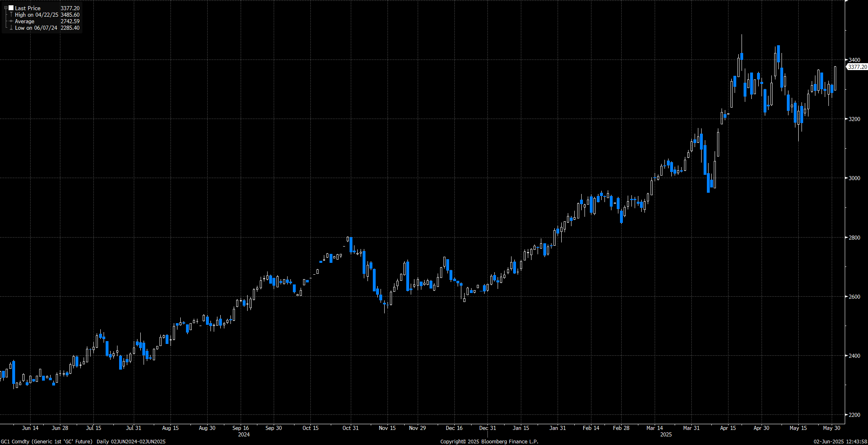Viewport: 868px width, 445px height.
Task: Click the Oct 31 date axis label
Action: tap(350, 428)
